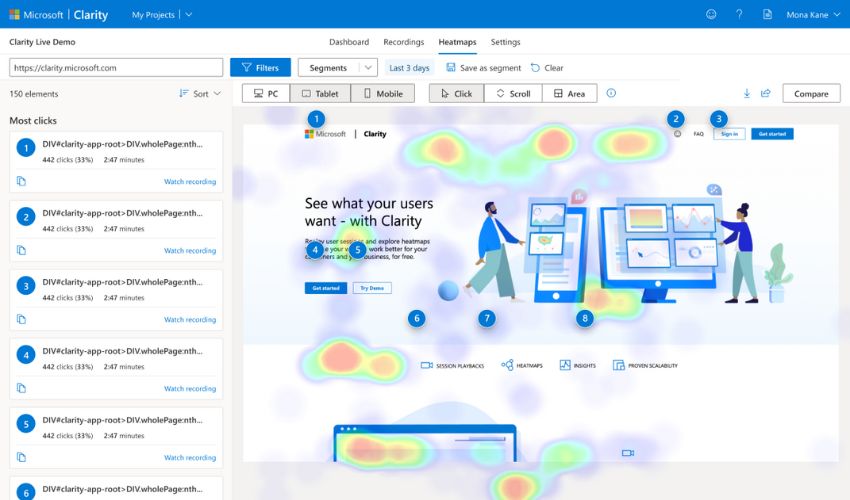
Task: Copy selector for element 4
Action: coord(21,388)
